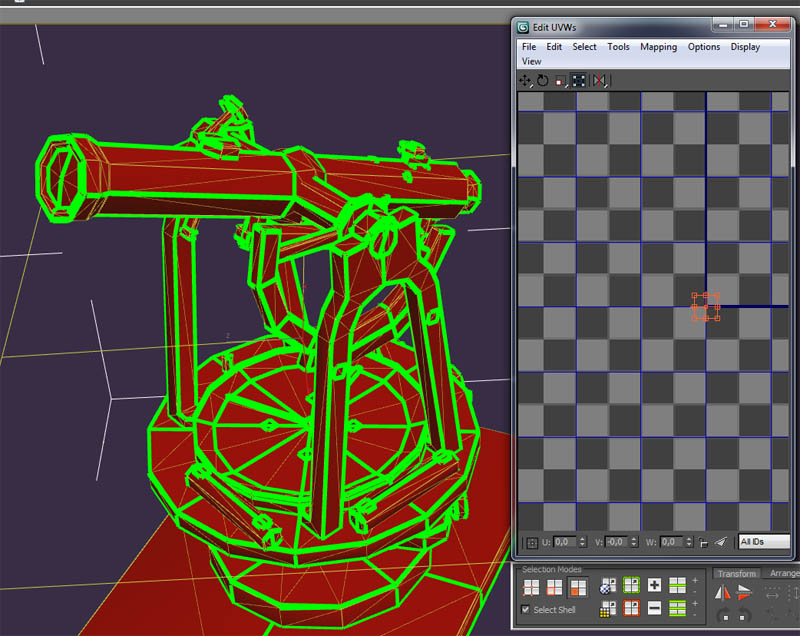Screen dimensions: 800x636
Task: Toggle the Select Shell checkbox
Action: (527, 610)
